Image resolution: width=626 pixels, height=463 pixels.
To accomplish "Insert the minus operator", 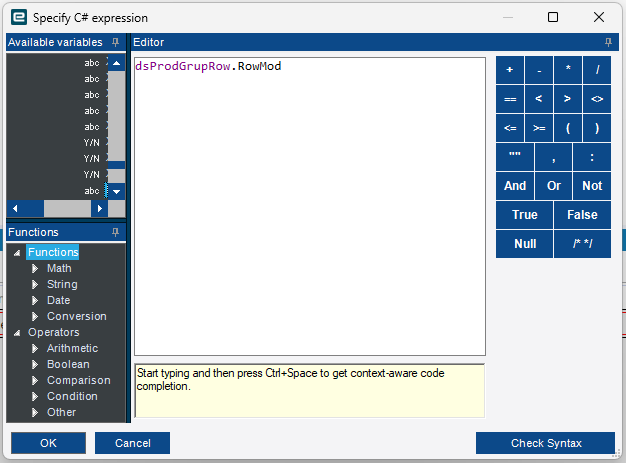I will pos(539,70).
